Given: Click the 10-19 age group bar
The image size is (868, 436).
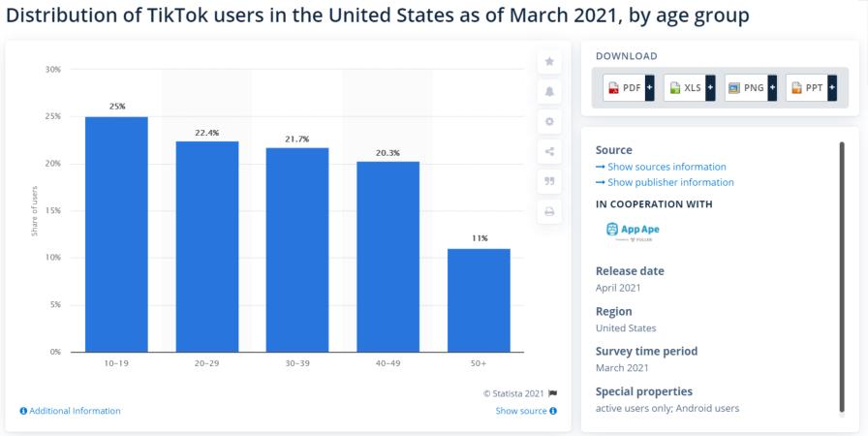Looking at the screenshot, I should 116,234.
